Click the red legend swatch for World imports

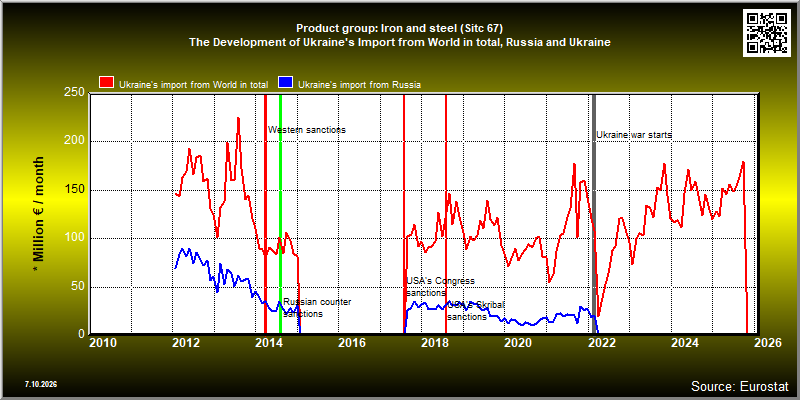(x=107, y=83)
